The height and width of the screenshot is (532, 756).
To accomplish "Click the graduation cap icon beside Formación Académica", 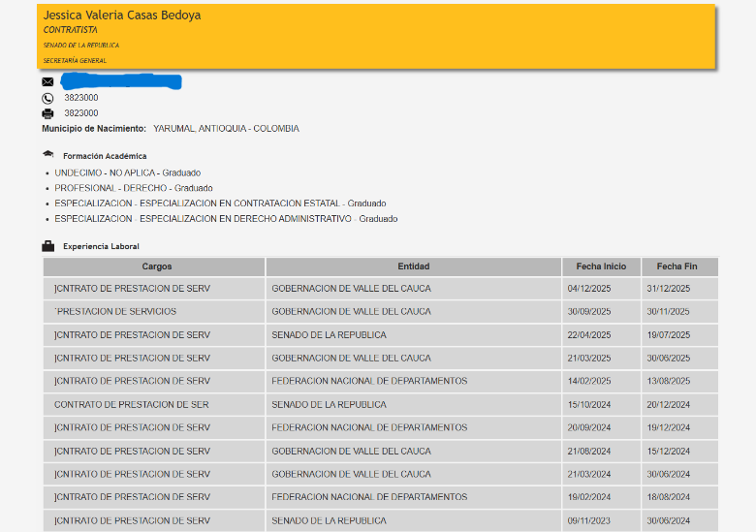I will 48,155.
